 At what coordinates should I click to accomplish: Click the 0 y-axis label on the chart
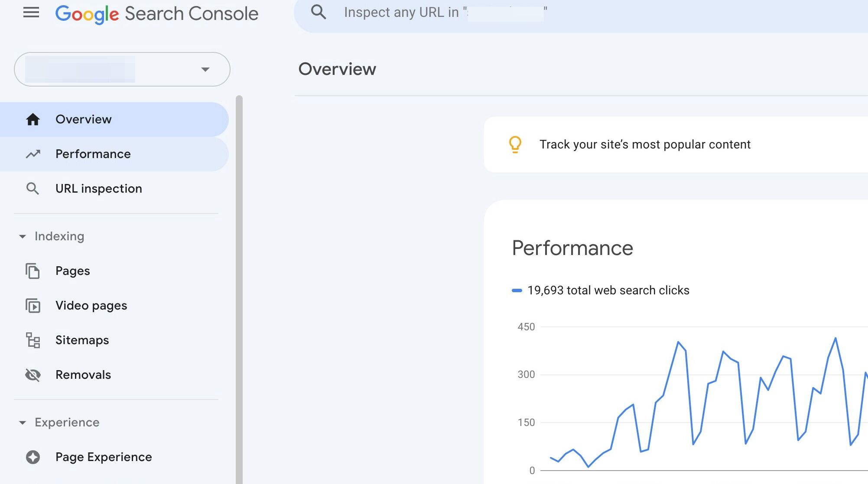click(532, 471)
